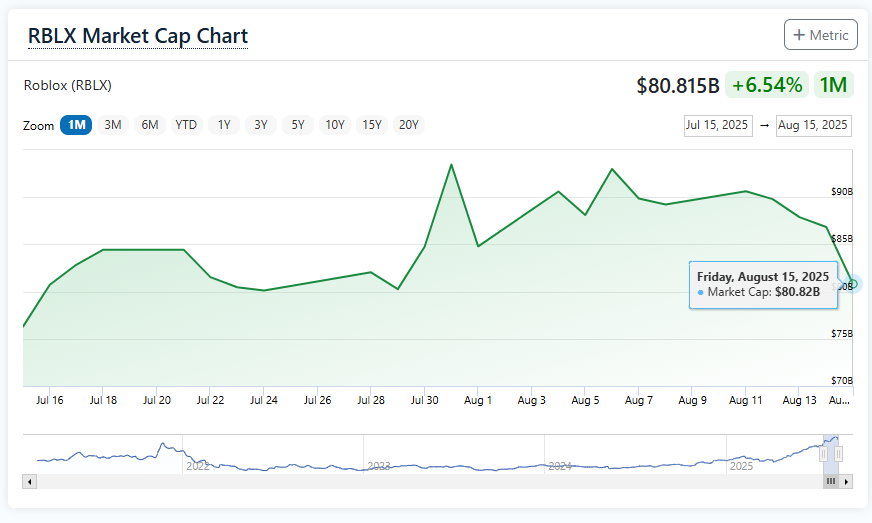The image size is (872, 523).
Task: Click the Jul 24 x-axis label
Action: (264, 400)
